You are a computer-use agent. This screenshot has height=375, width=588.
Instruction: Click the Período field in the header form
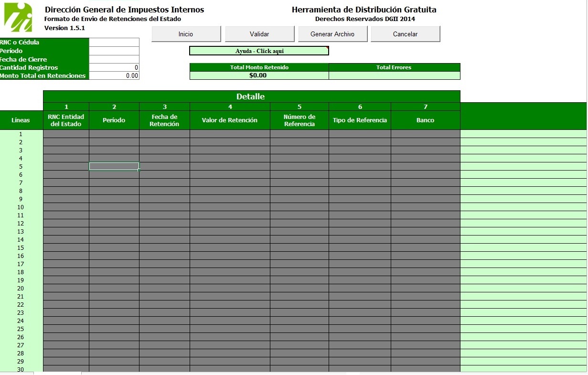[114, 51]
